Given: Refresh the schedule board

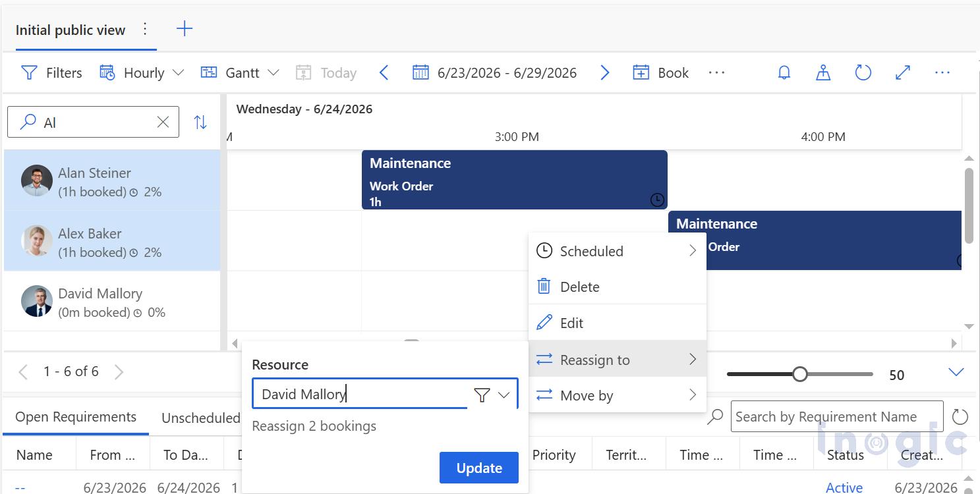Looking at the screenshot, I should click(863, 72).
